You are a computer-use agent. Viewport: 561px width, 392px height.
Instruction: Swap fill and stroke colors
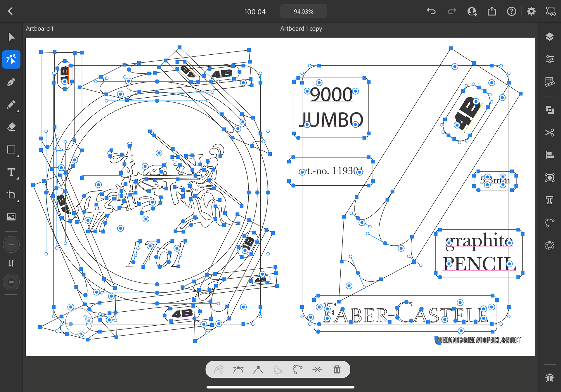click(11, 263)
